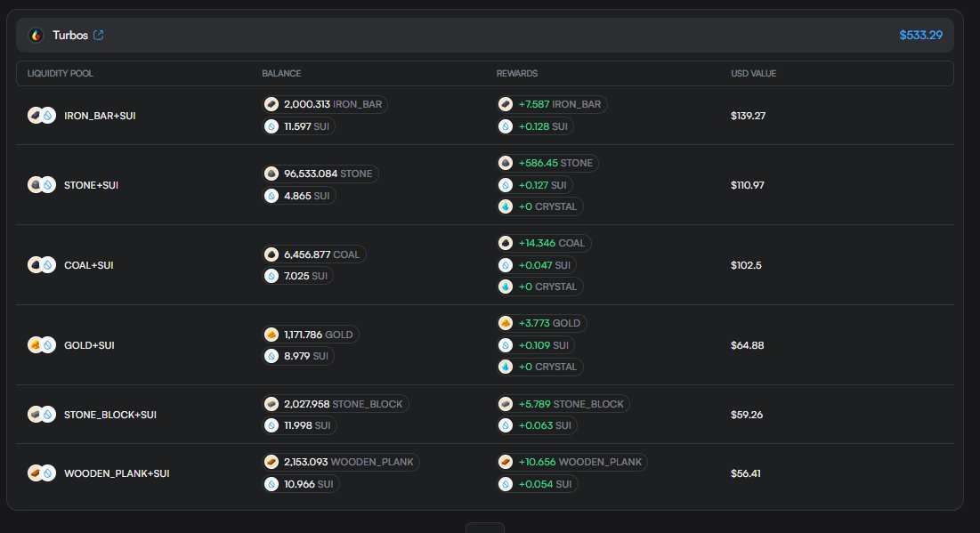
Task: Click the wooden plank icon beside 2,153.093 balance
Action: point(271,462)
